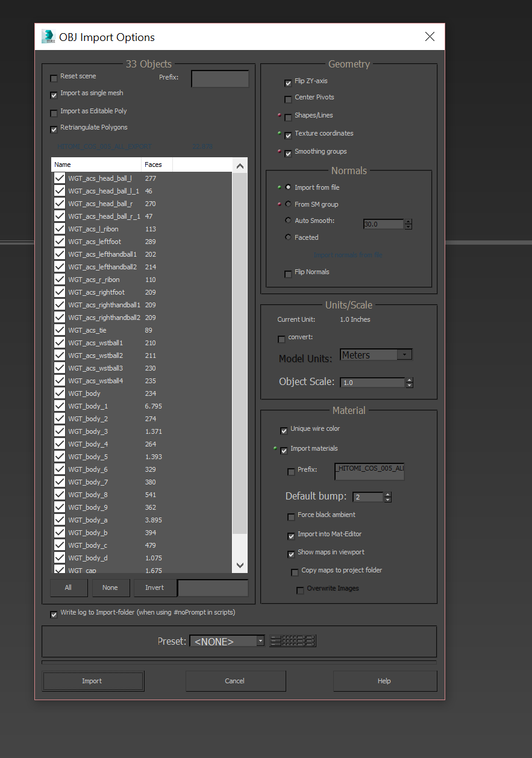Click the Invert selection button
The width and height of the screenshot is (532, 758).
[154, 587]
